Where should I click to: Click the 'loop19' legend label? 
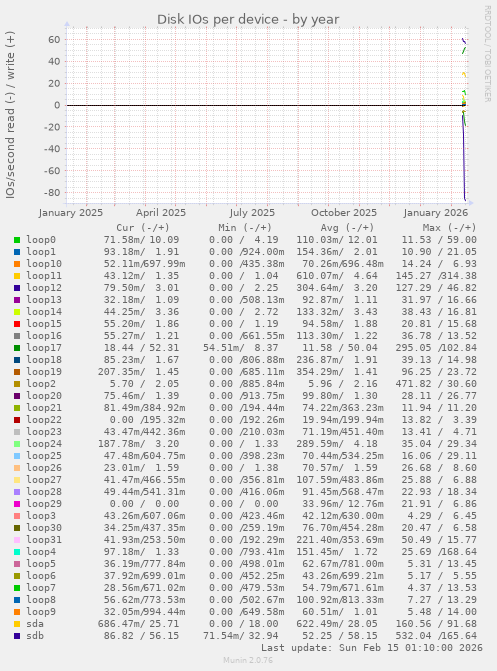(44, 371)
